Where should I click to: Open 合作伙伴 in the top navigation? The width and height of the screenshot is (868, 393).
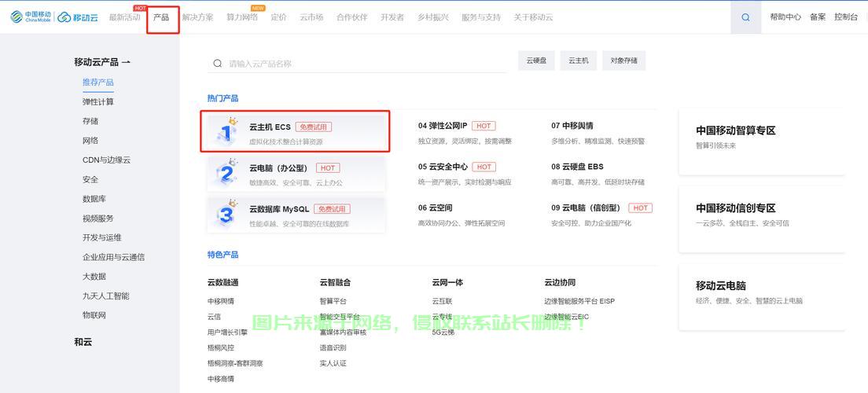tap(352, 17)
